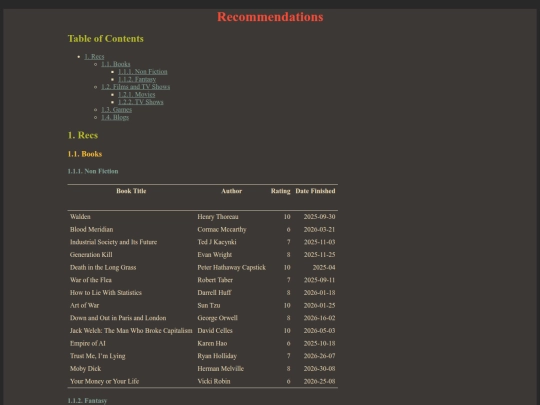540x405 pixels.
Task: Select the 'Blood Meridian' title cell
Action: click(91, 229)
